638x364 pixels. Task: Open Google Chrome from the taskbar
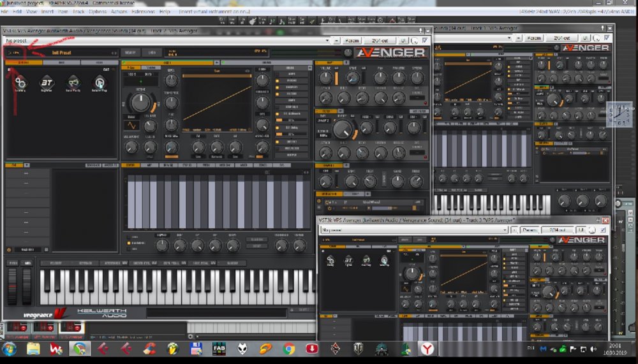tap(289, 349)
